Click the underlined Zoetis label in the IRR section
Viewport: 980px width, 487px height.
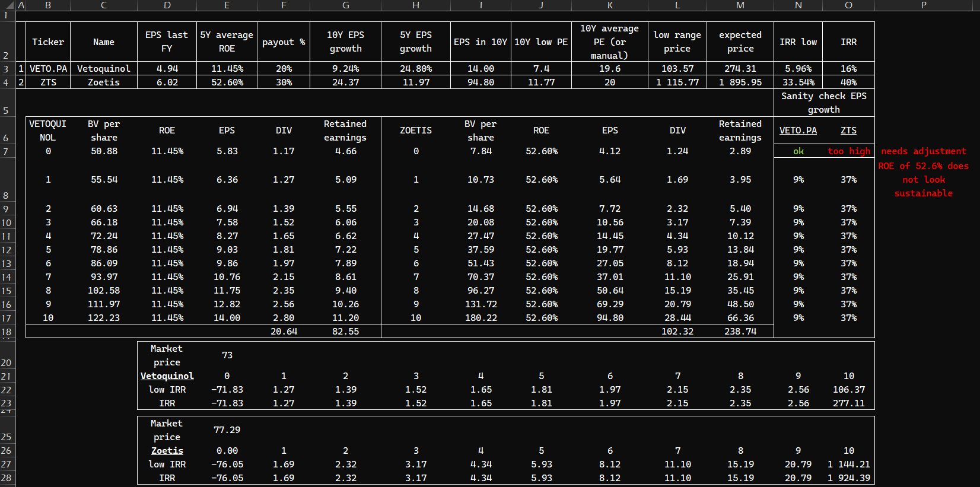coord(167,451)
